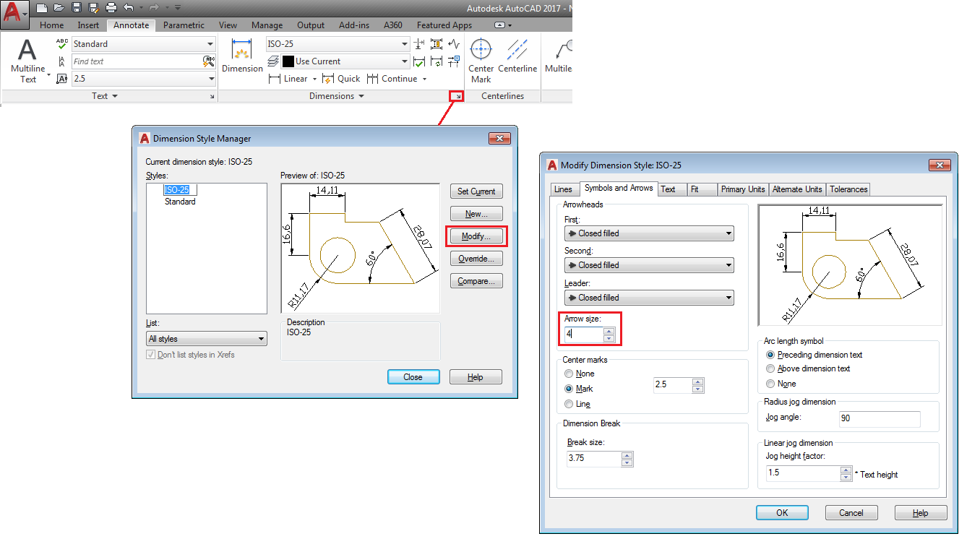Open the text height 2.5 dropdown

(x=144, y=79)
